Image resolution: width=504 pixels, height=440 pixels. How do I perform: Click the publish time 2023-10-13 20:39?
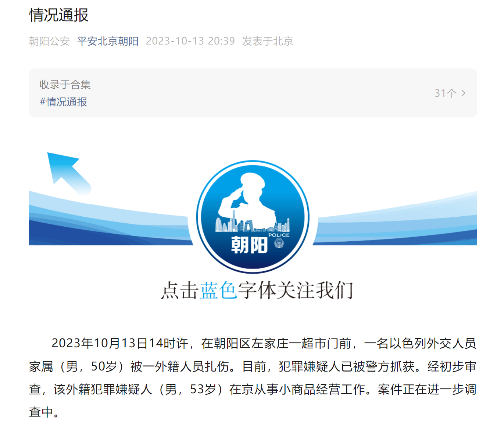[x=190, y=41]
